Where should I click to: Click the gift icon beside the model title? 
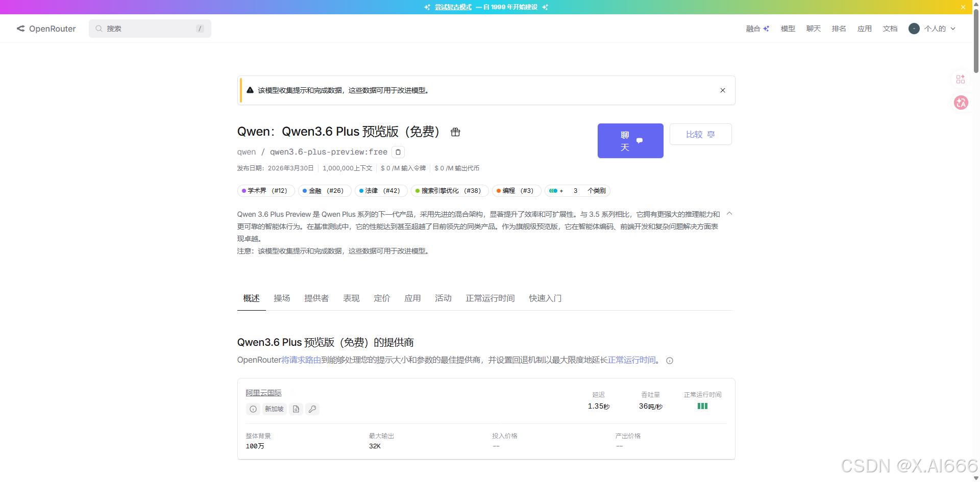click(x=455, y=132)
